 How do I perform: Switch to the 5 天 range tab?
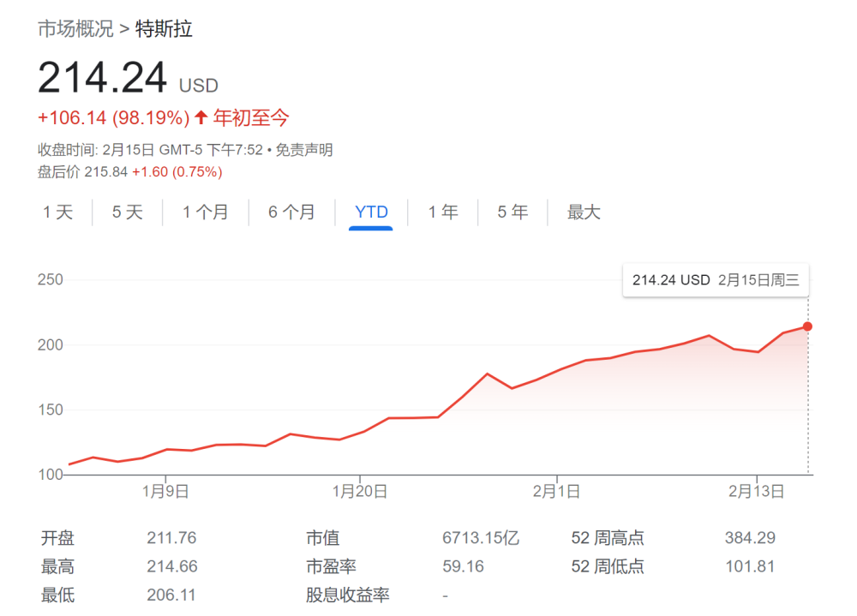tap(128, 212)
